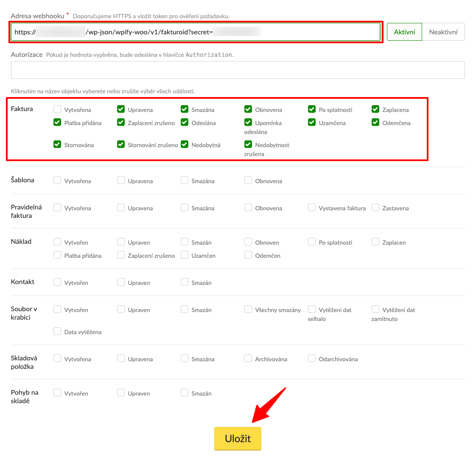
Task: Select all events via Faktura label
Action: [22, 109]
